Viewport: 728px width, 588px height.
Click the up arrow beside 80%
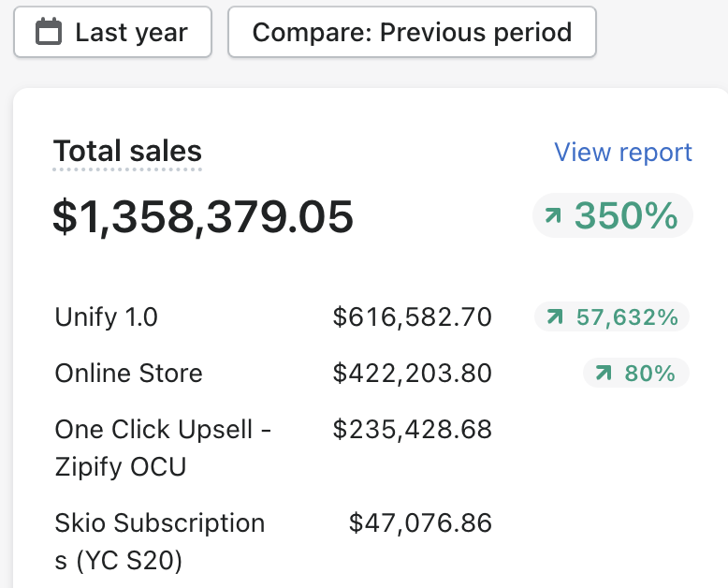[x=604, y=373]
